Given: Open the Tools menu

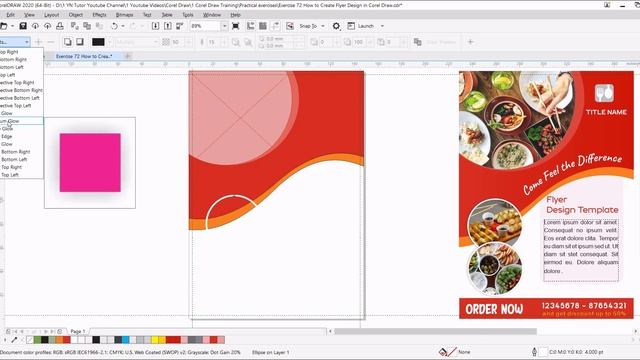Looking at the screenshot, I should coord(188,15).
